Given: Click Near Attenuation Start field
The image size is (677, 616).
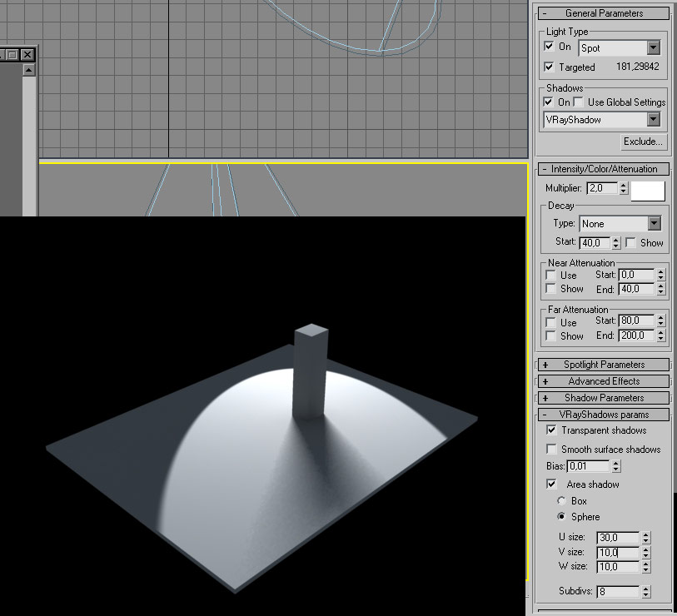Looking at the screenshot, I should tap(637, 275).
